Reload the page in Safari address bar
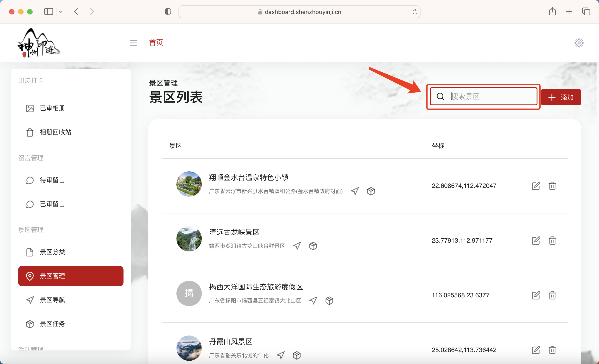This screenshot has height=364, width=599. (415, 12)
